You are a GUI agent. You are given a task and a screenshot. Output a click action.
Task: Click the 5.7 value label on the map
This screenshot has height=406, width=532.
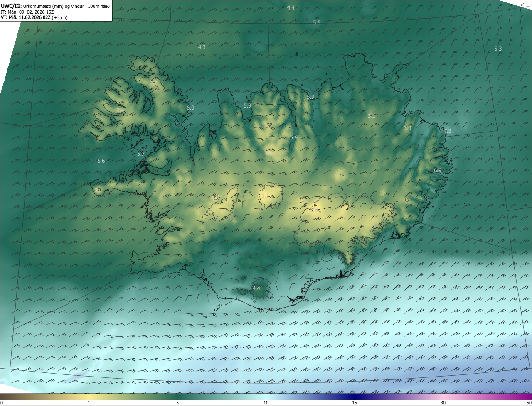pos(141,154)
